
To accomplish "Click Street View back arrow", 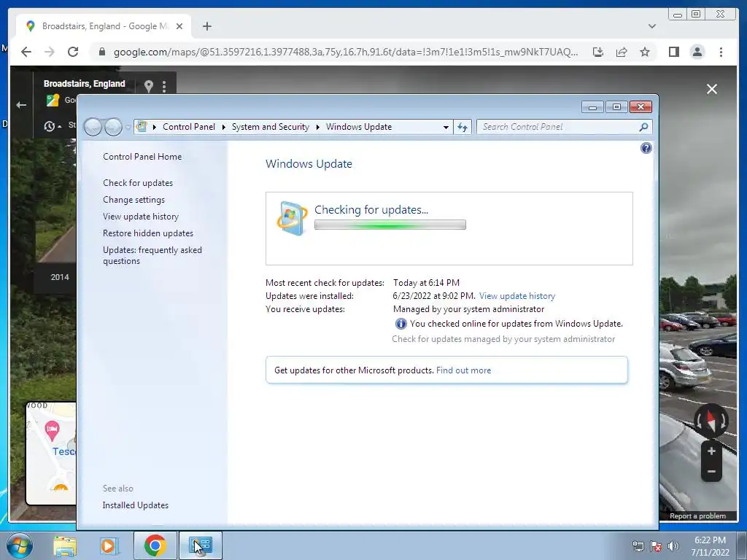I will [x=21, y=105].
